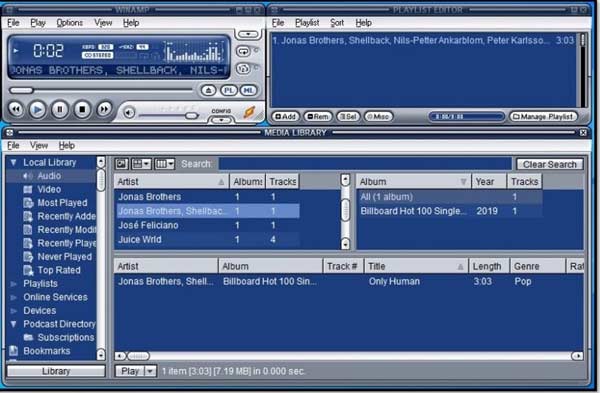Open the dropdown arrow beside Play button
The height and width of the screenshot is (393, 600).
(150, 371)
